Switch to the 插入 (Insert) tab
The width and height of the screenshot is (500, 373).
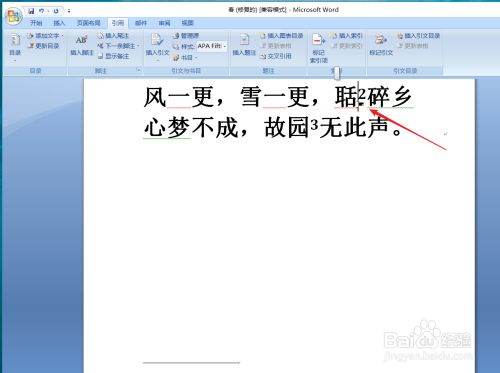click(59, 23)
